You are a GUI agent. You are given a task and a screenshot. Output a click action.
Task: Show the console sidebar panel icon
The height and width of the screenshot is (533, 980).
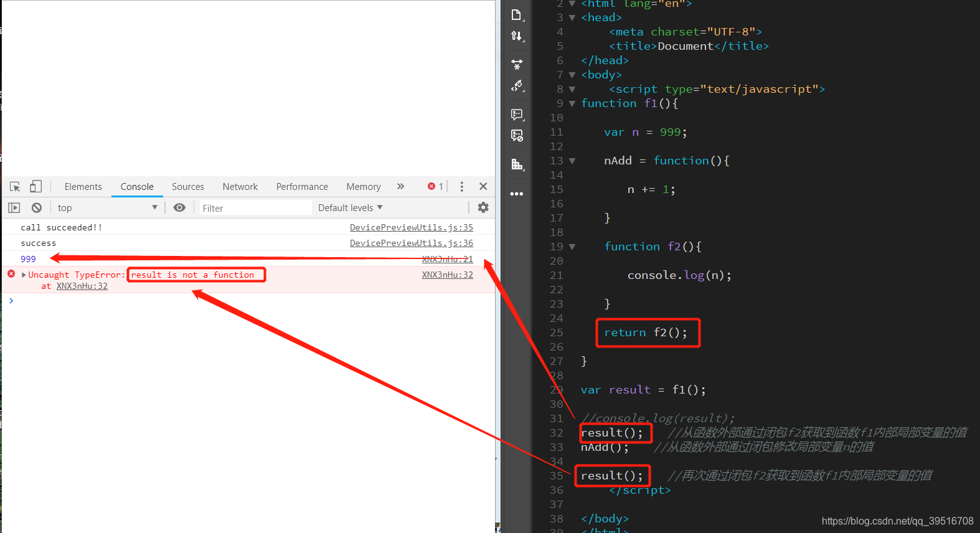tap(14, 208)
